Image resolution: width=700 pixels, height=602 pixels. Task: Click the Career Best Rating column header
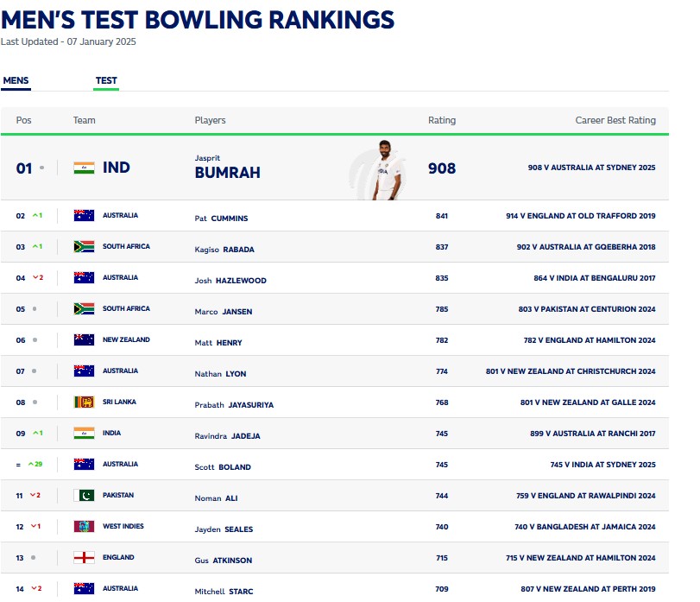(x=615, y=121)
